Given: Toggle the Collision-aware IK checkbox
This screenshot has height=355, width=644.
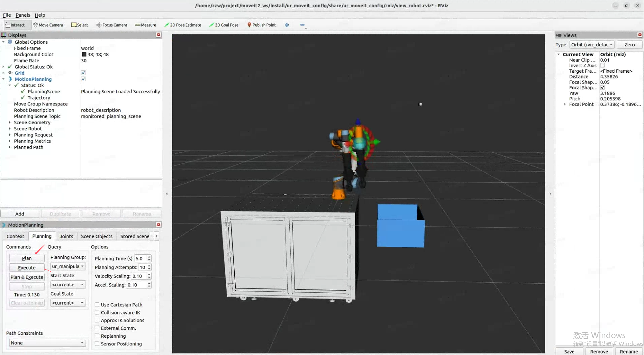Looking at the screenshot, I should tap(97, 312).
